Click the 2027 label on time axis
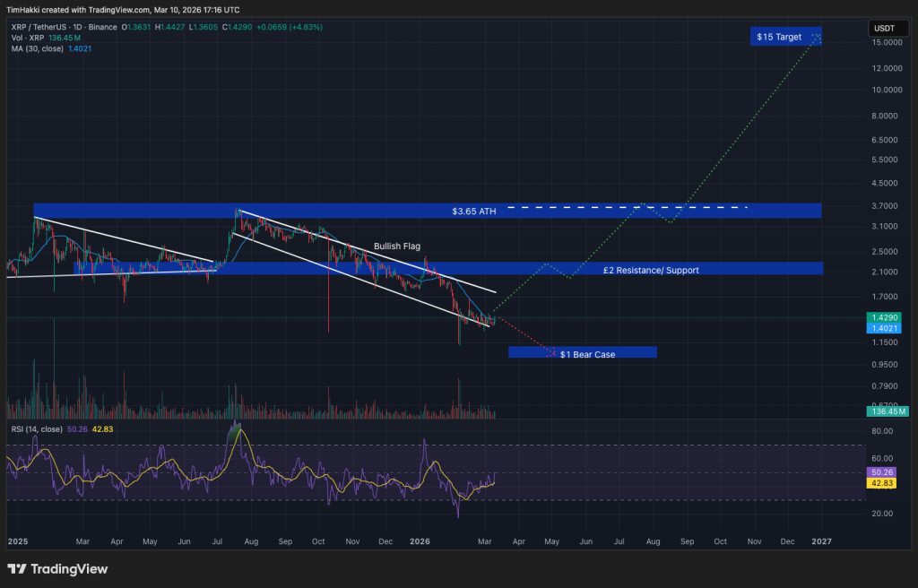The width and height of the screenshot is (918, 588). pyautogui.click(x=821, y=541)
